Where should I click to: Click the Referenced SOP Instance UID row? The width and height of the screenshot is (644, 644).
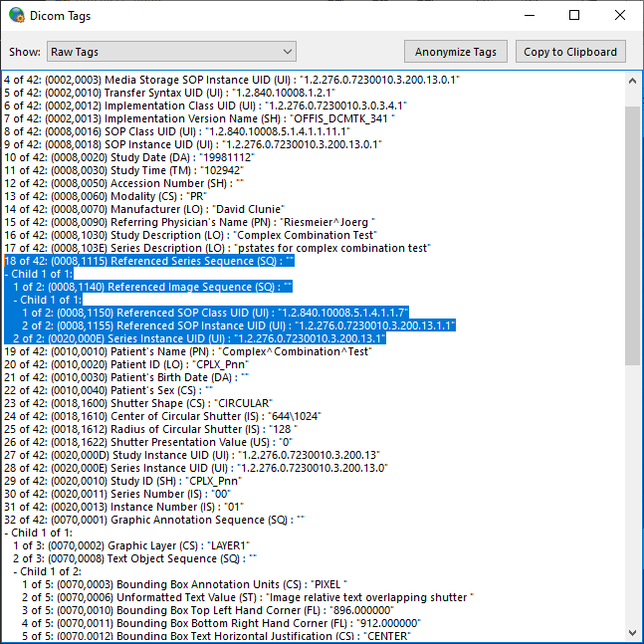pos(239,325)
